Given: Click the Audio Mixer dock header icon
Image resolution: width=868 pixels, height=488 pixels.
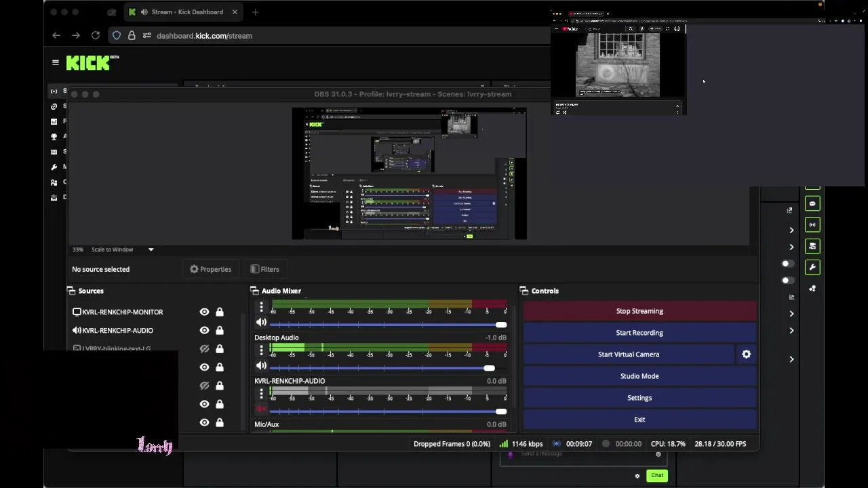Looking at the screenshot, I should click(x=255, y=291).
